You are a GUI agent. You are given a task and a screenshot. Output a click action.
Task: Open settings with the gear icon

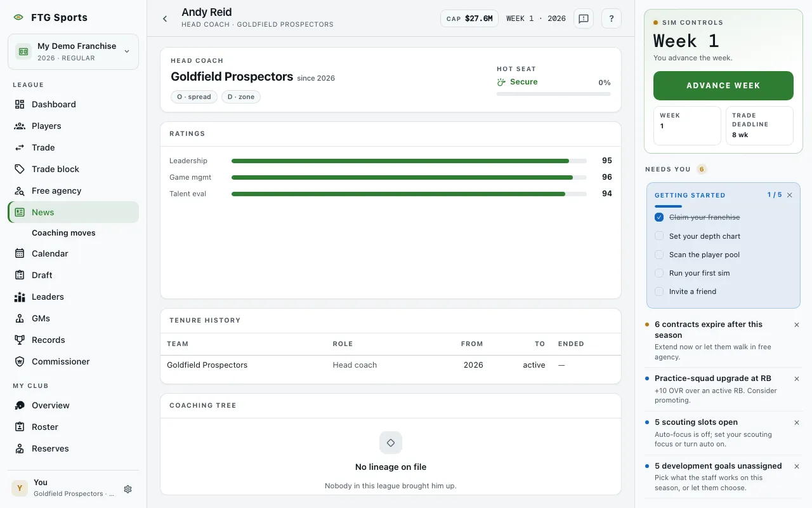[x=128, y=489]
